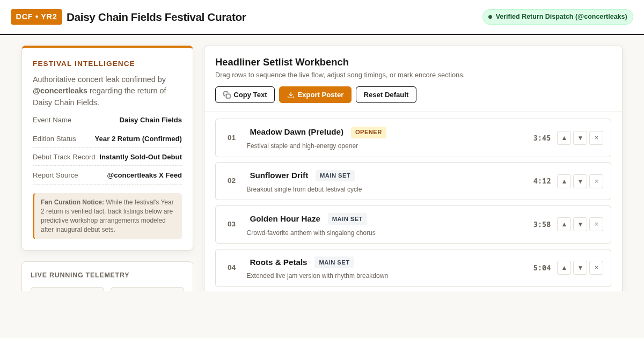Click the 'Edition Status' label
This screenshot has height=338, width=644.
click(x=54, y=138)
